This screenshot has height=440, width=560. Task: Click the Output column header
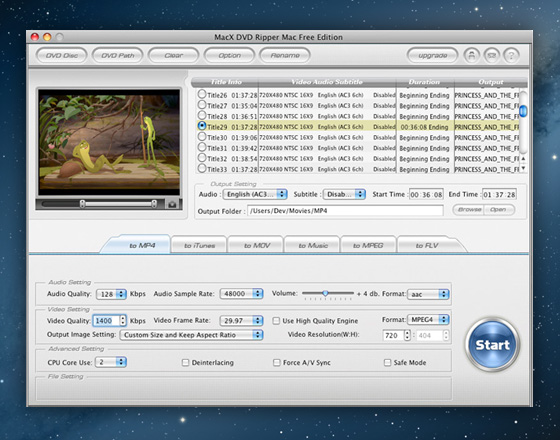click(490, 82)
